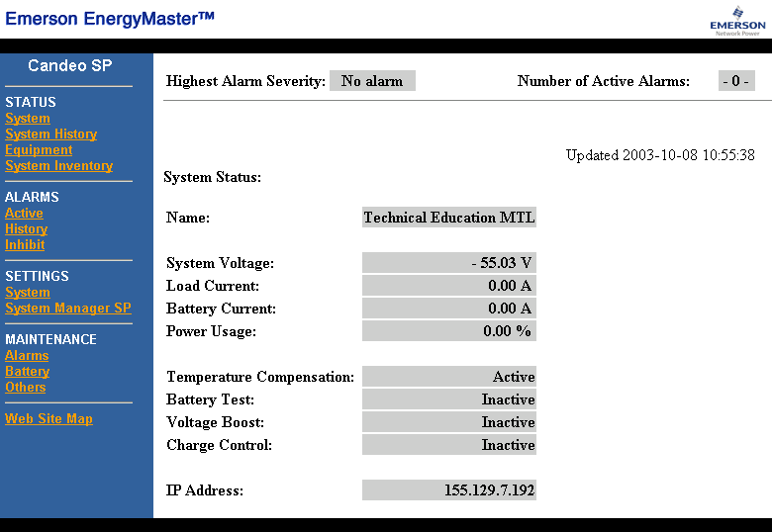The height and width of the screenshot is (532, 772).
Task: Click the Power Usage '0.00 %' value
Action: tap(449, 331)
